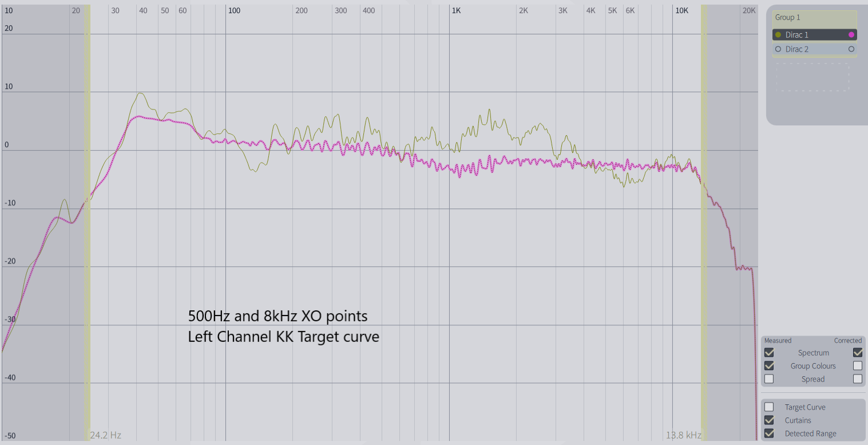The image size is (868, 445).
Task: Select the Dirac 1 channel row
Action: 815,35
